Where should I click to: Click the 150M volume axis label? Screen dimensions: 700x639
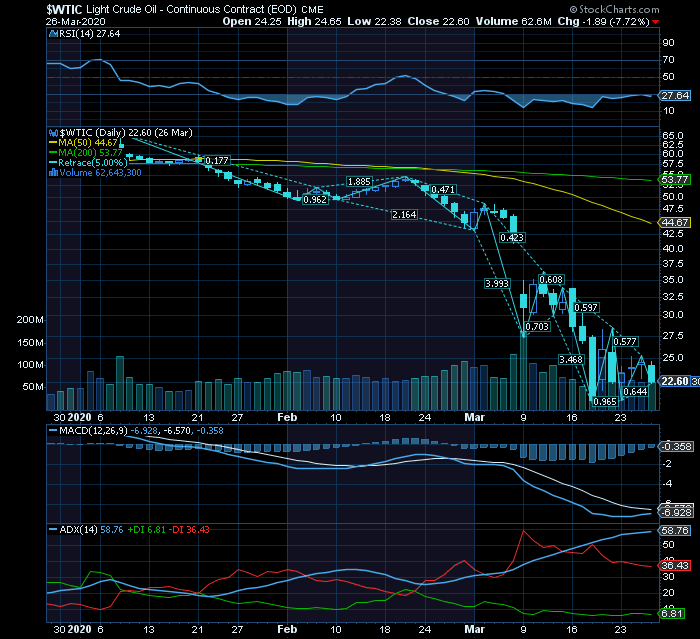coord(30,342)
